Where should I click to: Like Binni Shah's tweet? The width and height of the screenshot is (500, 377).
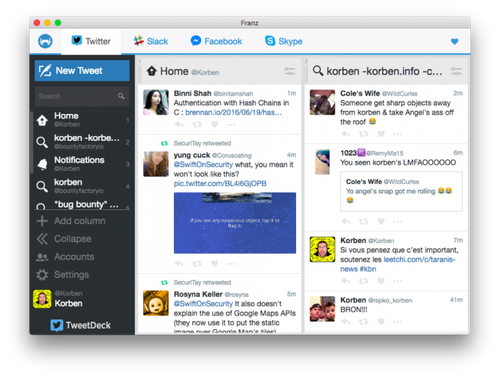coord(215,125)
